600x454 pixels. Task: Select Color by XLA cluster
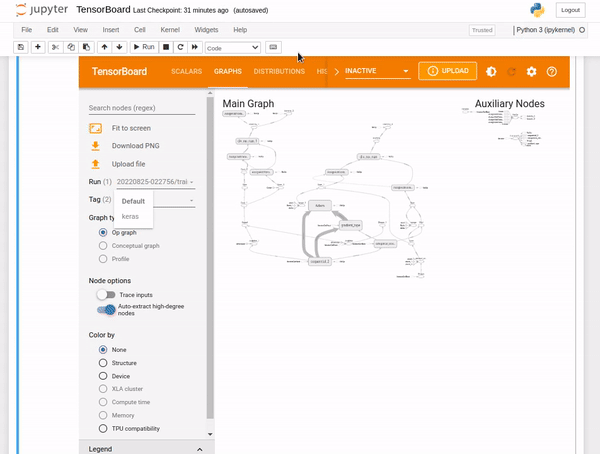coord(103,389)
